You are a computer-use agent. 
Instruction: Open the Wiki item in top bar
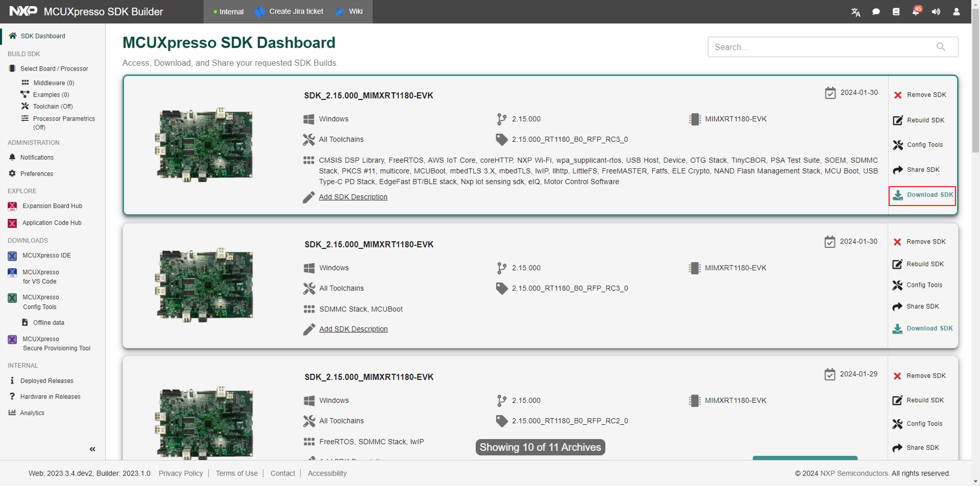pyautogui.click(x=355, y=11)
